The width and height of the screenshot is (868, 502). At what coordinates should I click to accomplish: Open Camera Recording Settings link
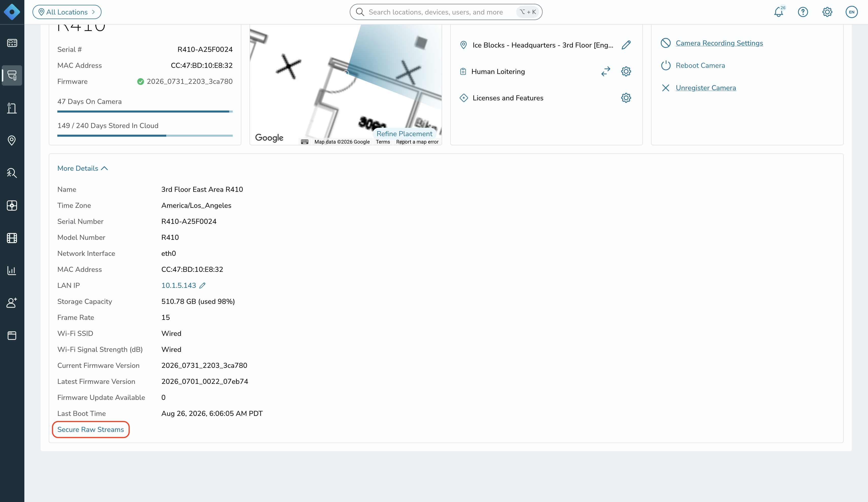click(x=719, y=43)
